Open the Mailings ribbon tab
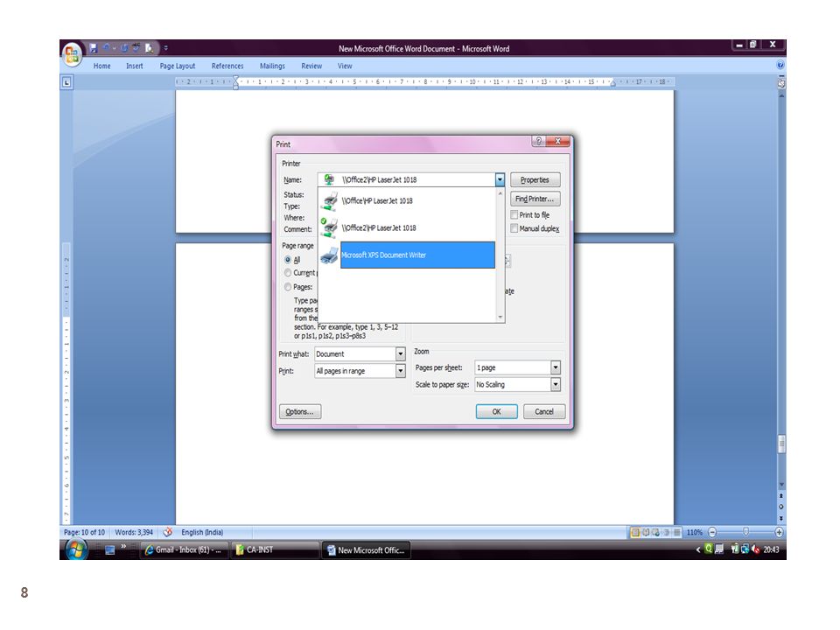Image resolution: width=840 pixels, height=630 pixels. (x=272, y=66)
